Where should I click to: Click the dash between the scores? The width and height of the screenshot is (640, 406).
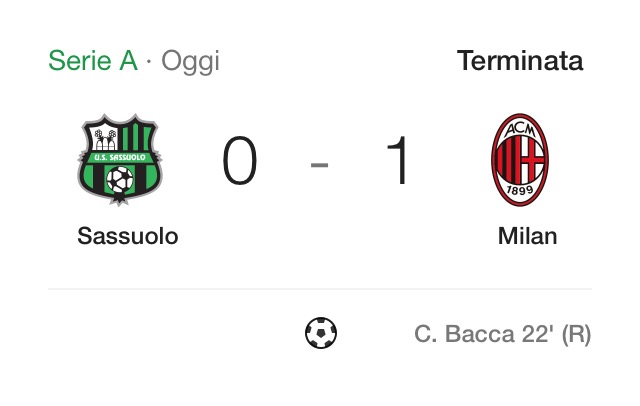[319, 165]
